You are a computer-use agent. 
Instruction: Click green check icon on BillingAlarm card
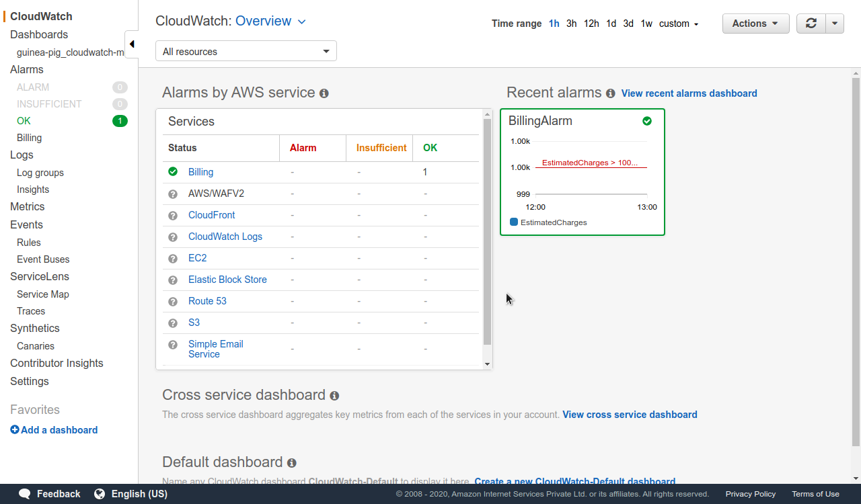point(647,121)
